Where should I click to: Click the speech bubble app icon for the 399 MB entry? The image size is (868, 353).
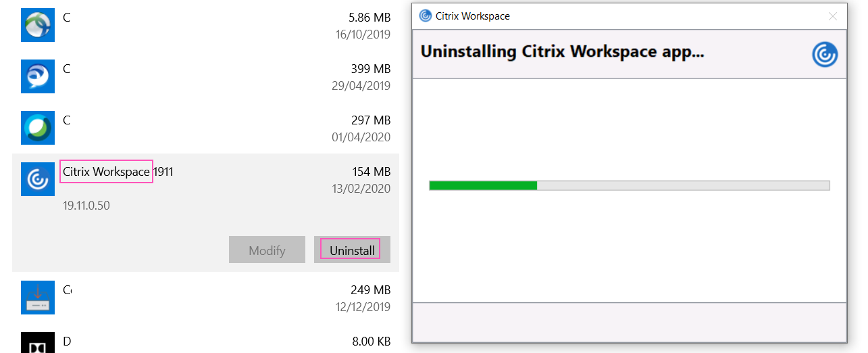38,76
